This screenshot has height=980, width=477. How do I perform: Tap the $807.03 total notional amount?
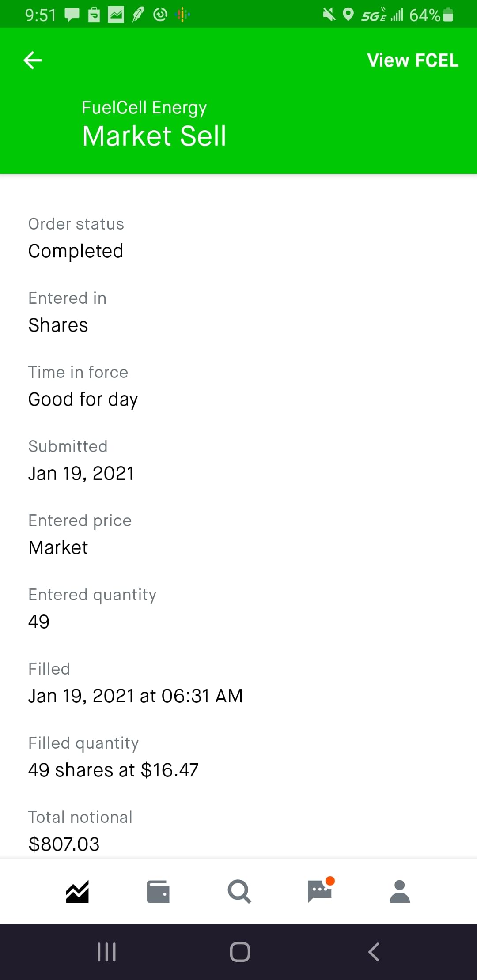point(64,844)
